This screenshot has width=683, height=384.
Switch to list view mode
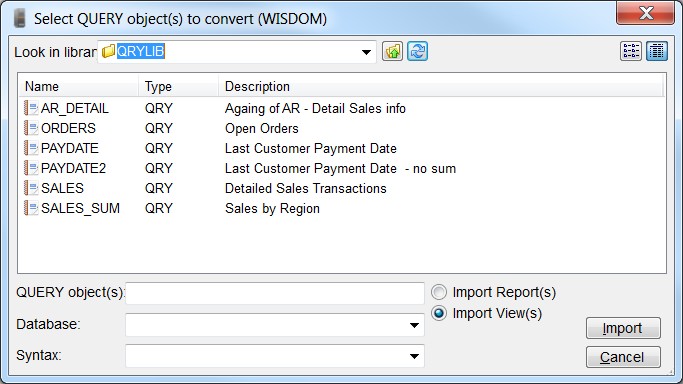[631, 51]
